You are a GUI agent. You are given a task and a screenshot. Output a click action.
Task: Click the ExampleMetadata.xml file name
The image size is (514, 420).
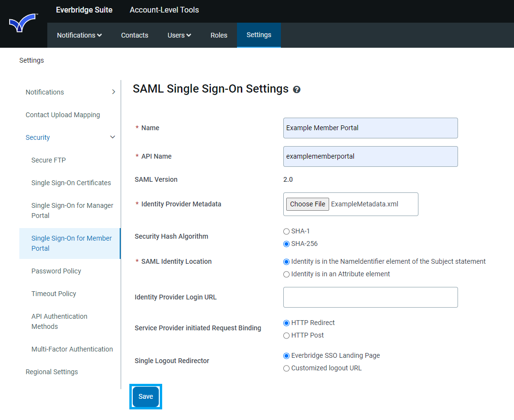click(x=364, y=204)
